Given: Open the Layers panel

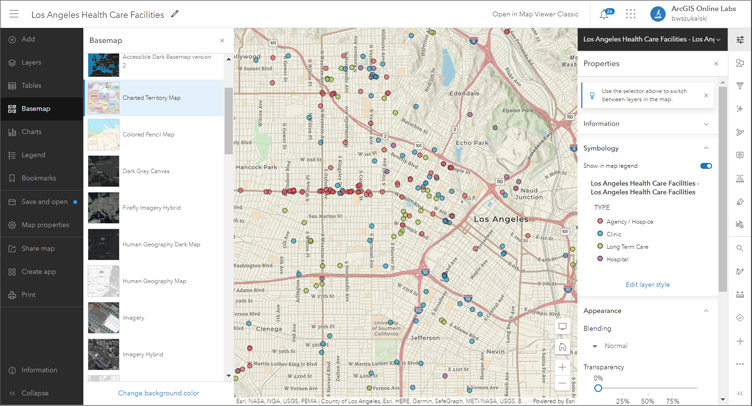Looking at the screenshot, I should (x=41, y=62).
